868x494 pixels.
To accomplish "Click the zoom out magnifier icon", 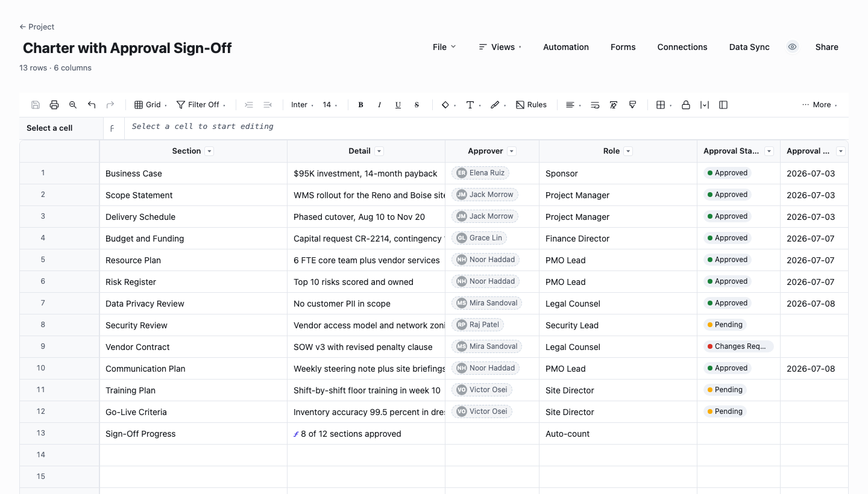I will (x=73, y=105).
